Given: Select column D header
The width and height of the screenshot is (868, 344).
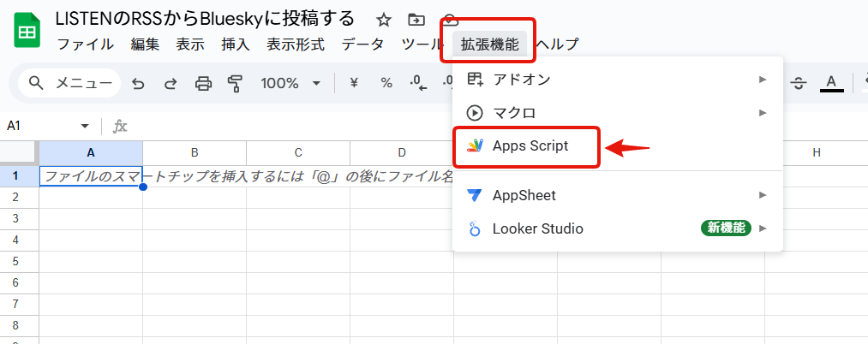Looking at the screenshot, I should pos(402,152).
